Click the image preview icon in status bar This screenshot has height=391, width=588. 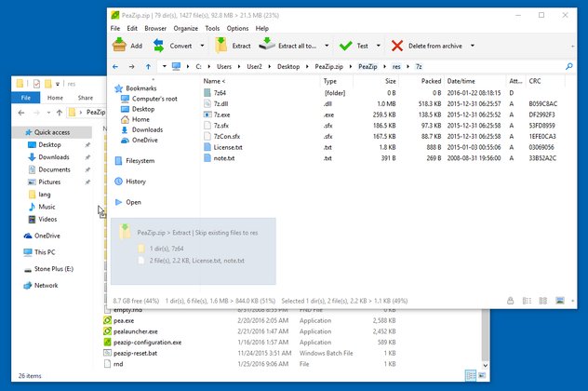point(560,301)
